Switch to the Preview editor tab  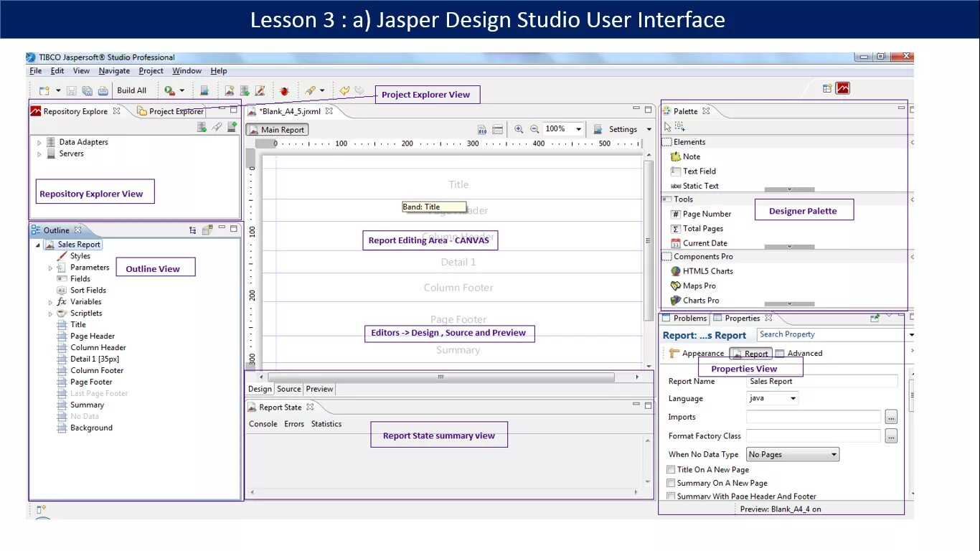[x=319, y=389]
